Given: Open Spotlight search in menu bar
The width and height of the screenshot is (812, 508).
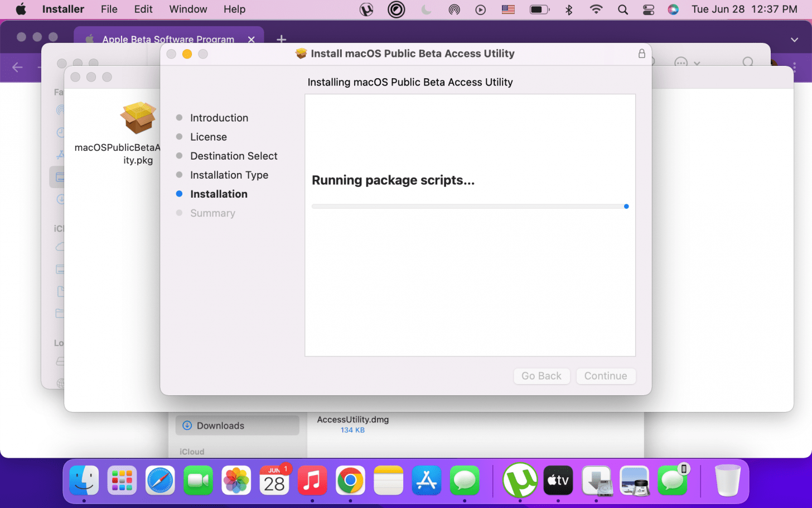Looking at the screenshot, I should (x=623, y=9).
